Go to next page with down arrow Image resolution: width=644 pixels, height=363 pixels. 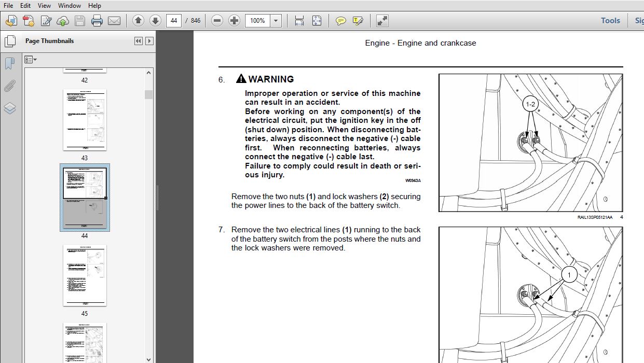click(x=155, y=21)
